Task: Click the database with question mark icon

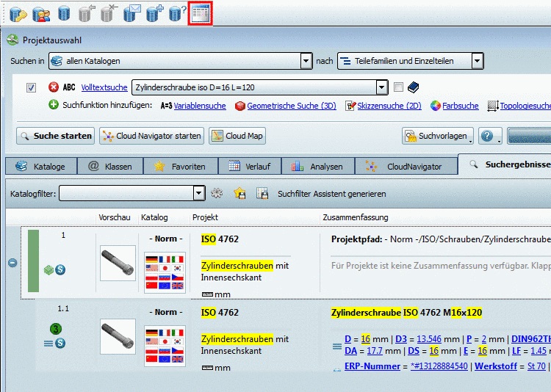Action: tap(178, 14)
